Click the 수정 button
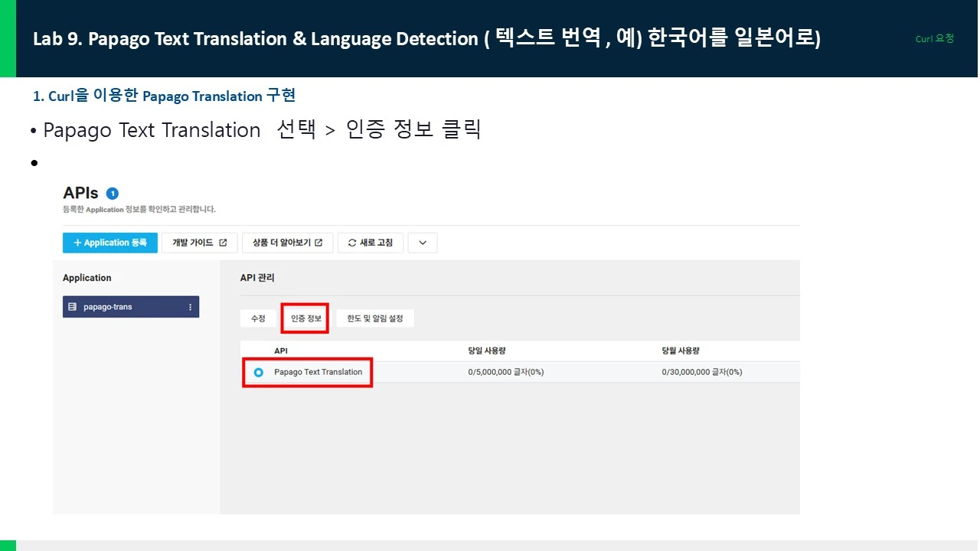The height and width of the screenshot is (551, 980). (258, 318)
